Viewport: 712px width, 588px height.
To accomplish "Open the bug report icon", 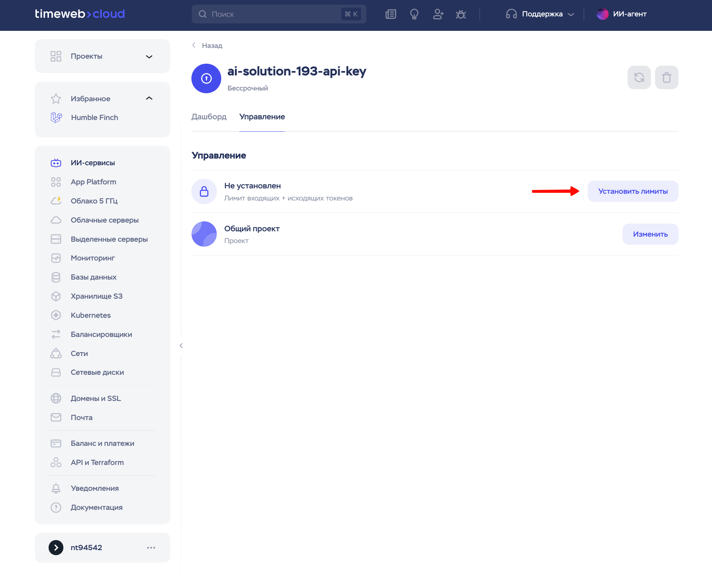I will tap(461, 14).
